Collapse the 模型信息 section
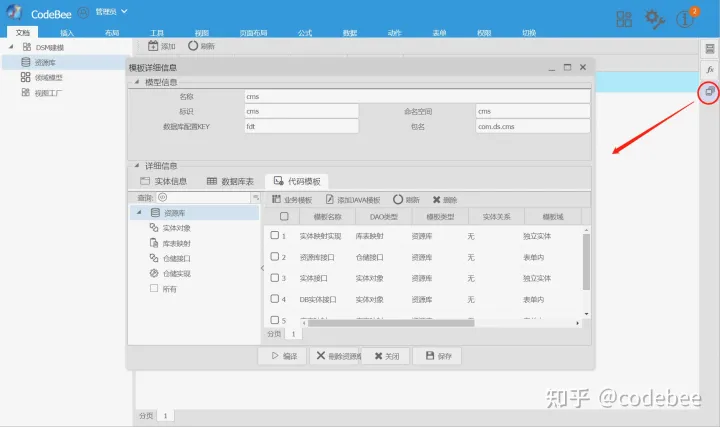 [136, 82]
